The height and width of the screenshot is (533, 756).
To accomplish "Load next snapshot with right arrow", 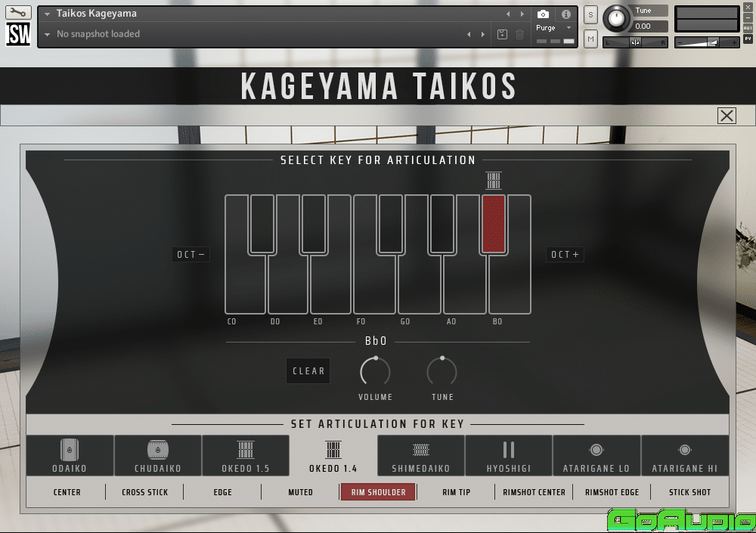I will [x=483, y=34].
